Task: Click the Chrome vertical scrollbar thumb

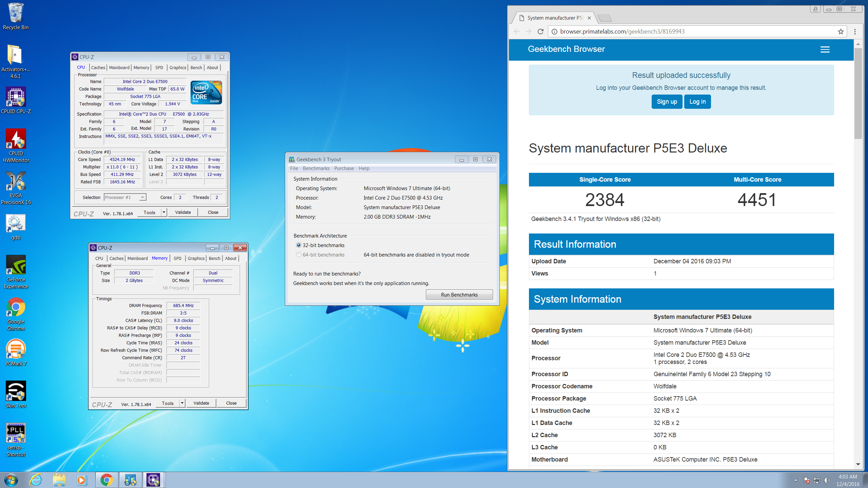Action: coord(858,93)
